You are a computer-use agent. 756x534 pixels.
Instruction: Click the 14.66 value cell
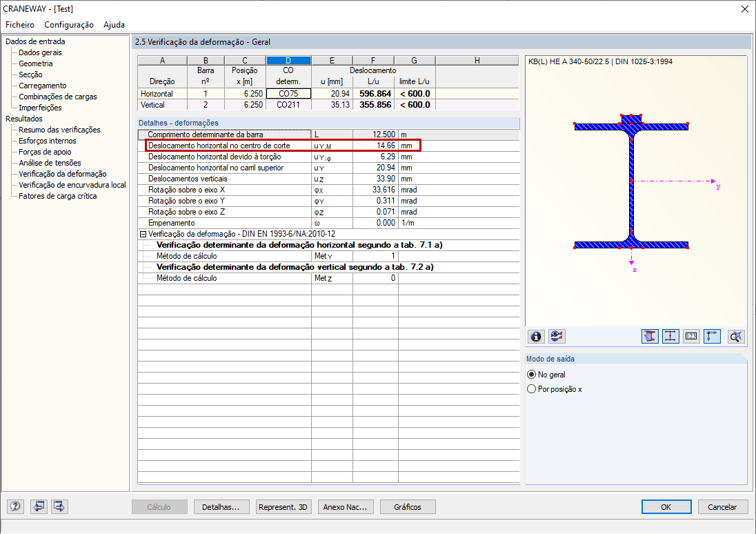coord(376,146)
